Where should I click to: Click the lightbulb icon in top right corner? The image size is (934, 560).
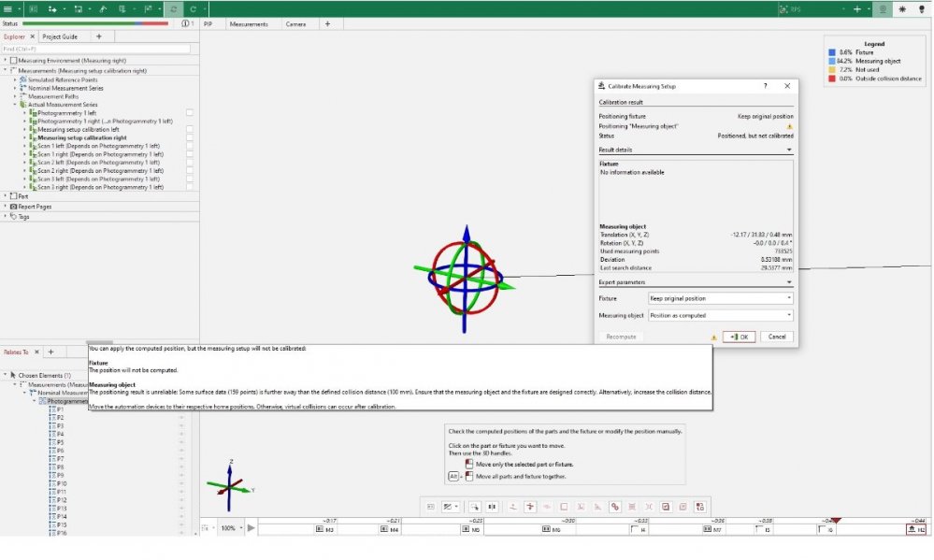(921, 8)
